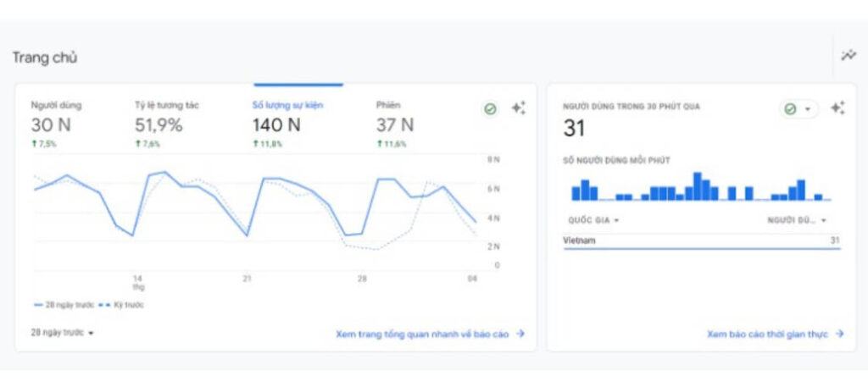
Task: Click the Trang chủ page heading
Action: [45, 58]
